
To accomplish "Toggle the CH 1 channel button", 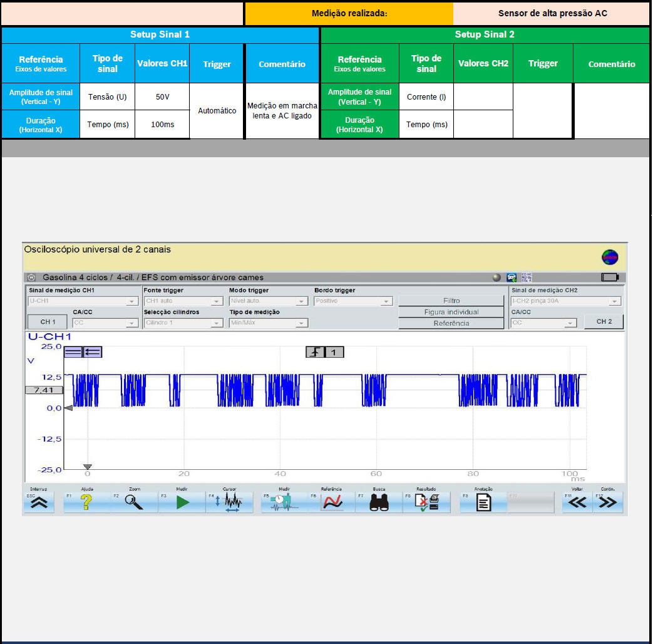I will coord(48,322).
